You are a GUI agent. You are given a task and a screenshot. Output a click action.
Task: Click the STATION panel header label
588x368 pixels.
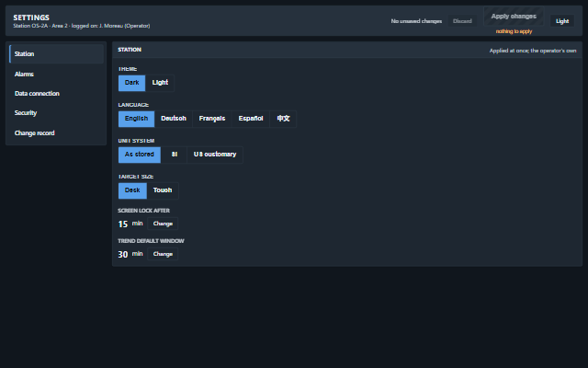[x=130, y=50]
